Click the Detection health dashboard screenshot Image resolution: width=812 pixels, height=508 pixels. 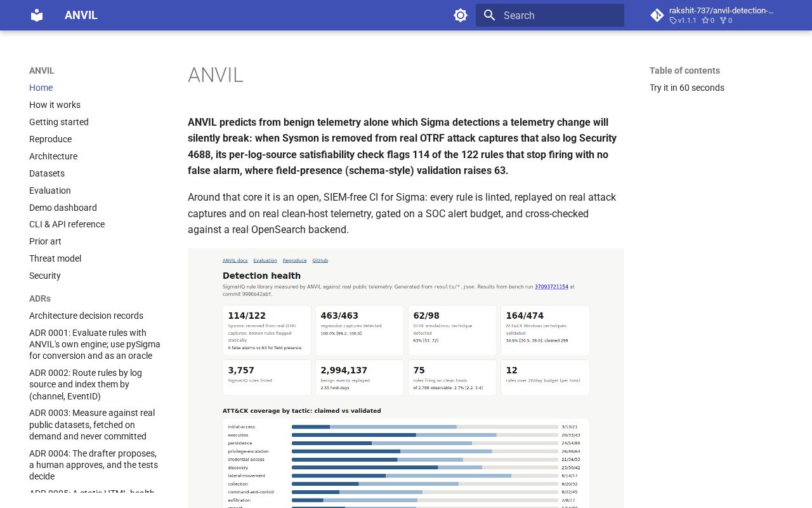click(406, 378)
